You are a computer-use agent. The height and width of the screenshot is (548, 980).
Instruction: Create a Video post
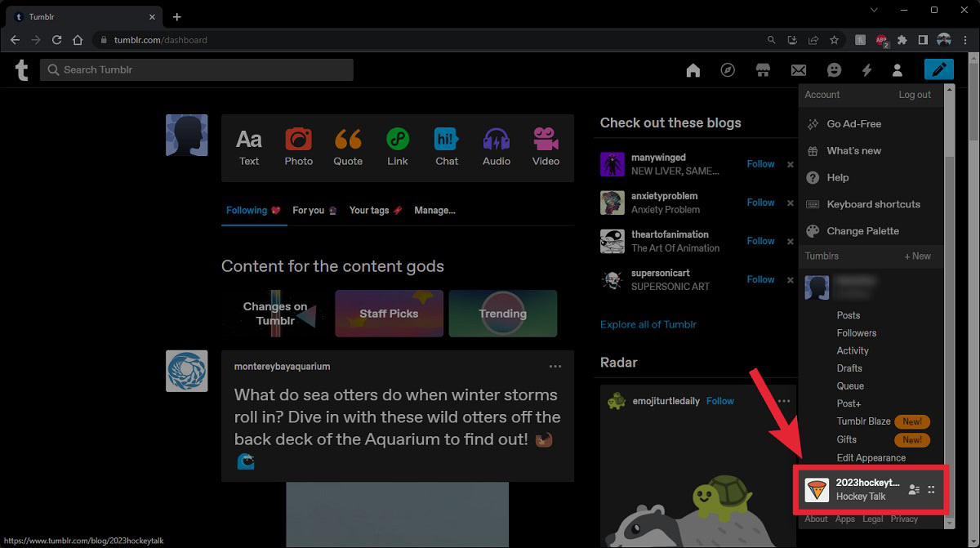tap(546, 147)
